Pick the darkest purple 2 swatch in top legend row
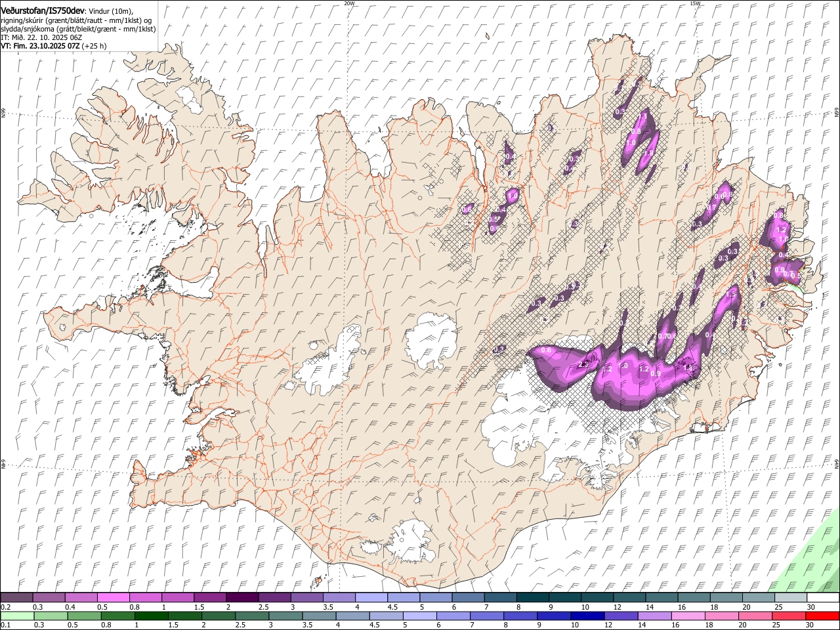Viewport: 840px width, 630px height. [x=242, y=597]
